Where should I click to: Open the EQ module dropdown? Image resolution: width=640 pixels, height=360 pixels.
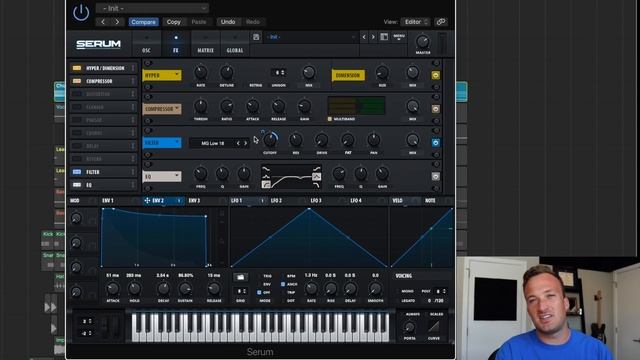[162, 176]
